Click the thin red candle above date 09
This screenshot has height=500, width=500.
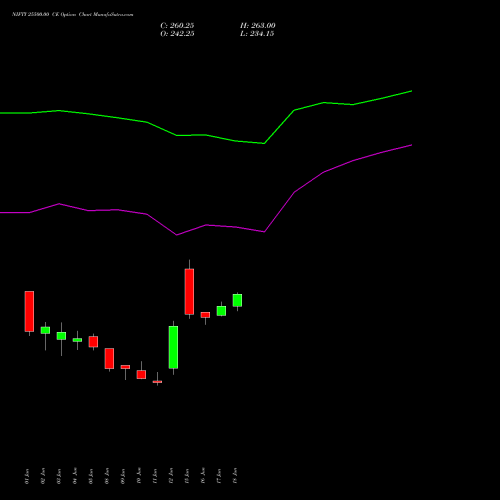click(x=125, y=367)
